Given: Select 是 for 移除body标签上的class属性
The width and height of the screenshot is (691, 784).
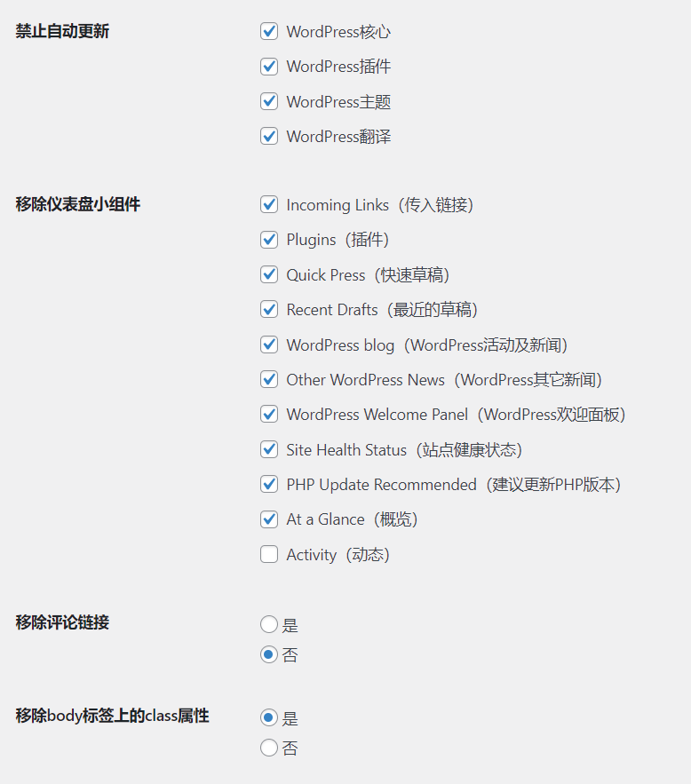Looking at the screenshot, I should pos(269,717).
